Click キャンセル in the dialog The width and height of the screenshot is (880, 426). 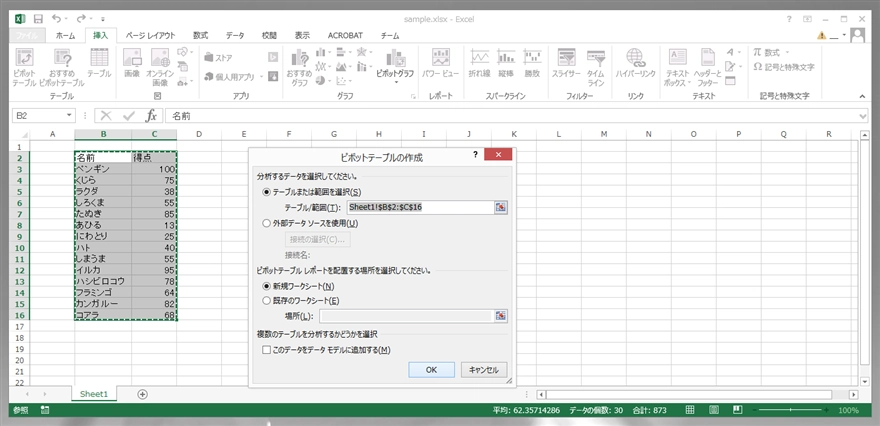pyautogui.click(x=484, y=370)
